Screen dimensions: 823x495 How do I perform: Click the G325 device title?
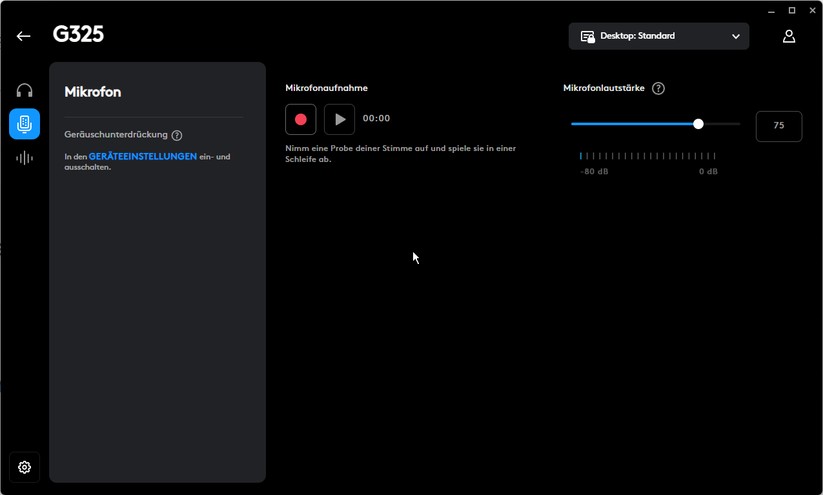78,35
